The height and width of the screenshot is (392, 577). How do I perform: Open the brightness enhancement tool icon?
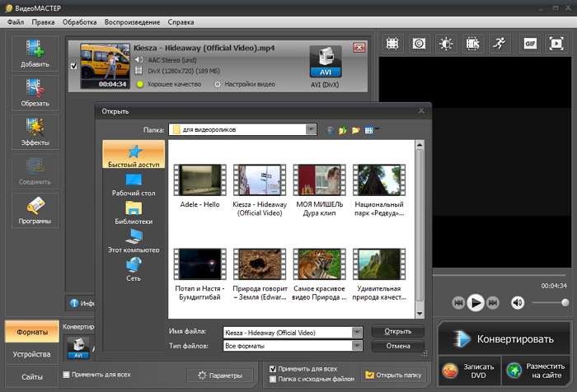pos(446,43)
